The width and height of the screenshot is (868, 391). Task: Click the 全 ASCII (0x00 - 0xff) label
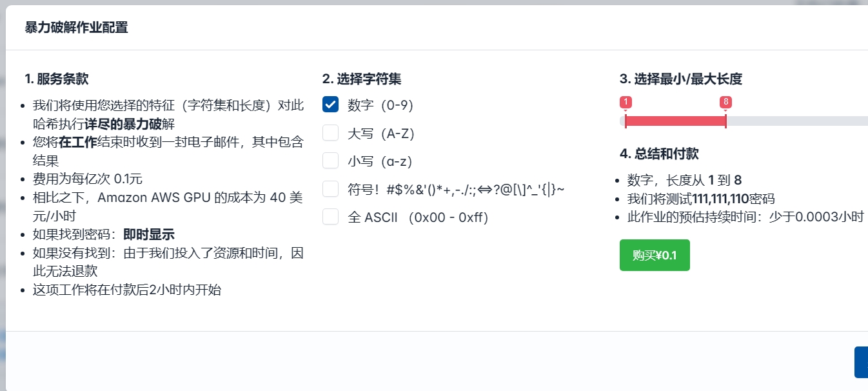pos(418,217)
